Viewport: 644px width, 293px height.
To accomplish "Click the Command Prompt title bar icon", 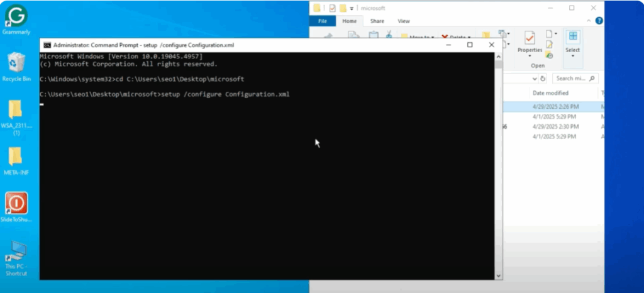I will pyautogui.click(x=47, y=45).
